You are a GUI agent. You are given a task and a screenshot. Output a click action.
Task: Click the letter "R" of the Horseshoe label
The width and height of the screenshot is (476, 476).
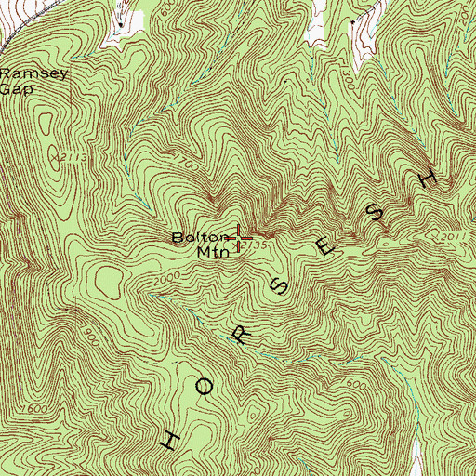click(242, 335)
